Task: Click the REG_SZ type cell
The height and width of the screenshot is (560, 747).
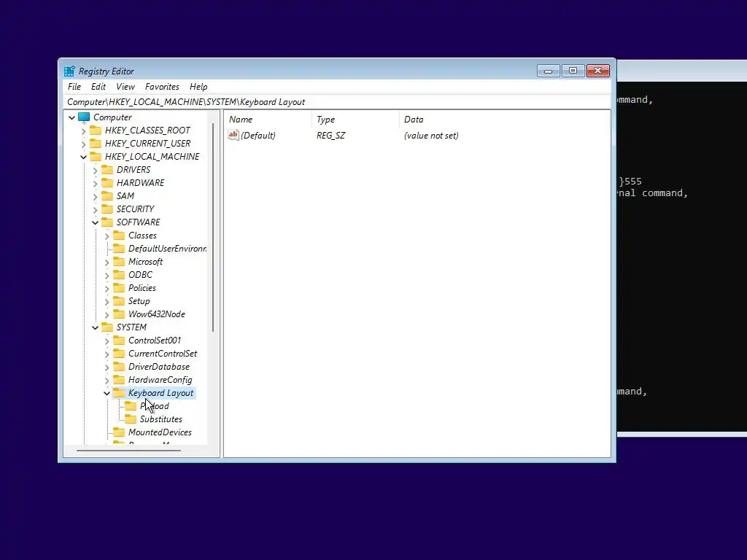Action: point(330,135)
